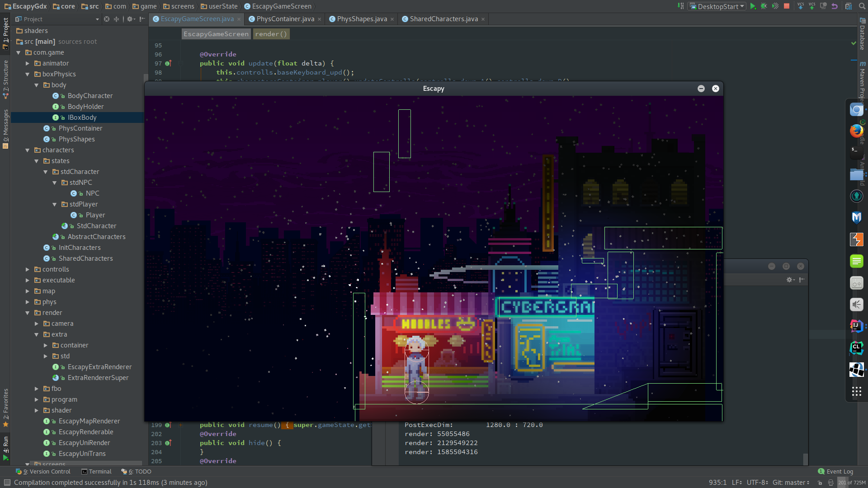This screenshot has width=868, height=488.
Task: Run the DesktopStart configuration
Action: [753, 6]
